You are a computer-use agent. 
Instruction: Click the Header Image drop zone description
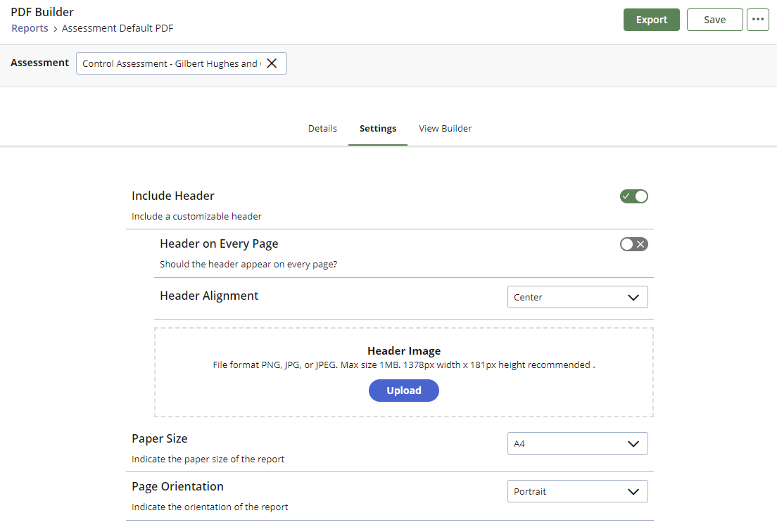pyautogui.click(x=404, y=365)
